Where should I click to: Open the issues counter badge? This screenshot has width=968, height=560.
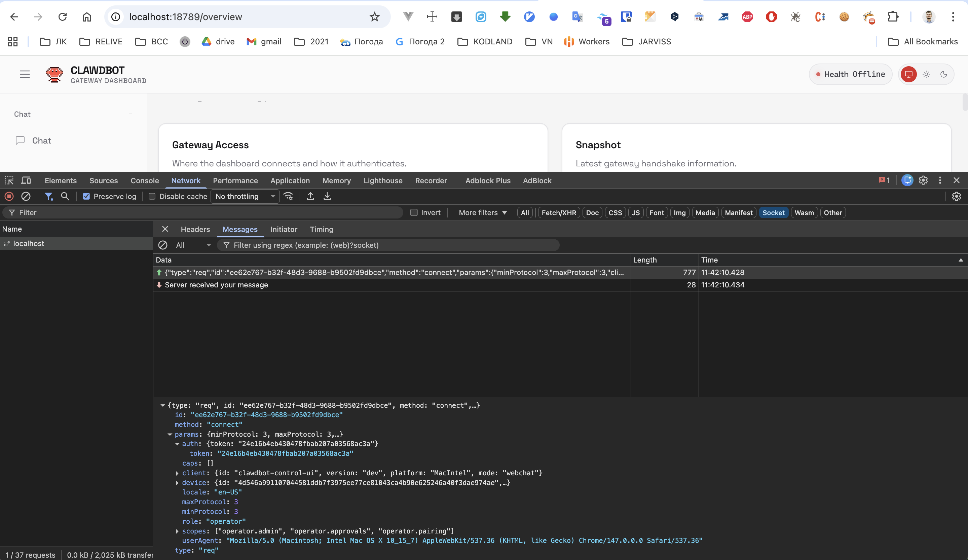coord(884,181)
